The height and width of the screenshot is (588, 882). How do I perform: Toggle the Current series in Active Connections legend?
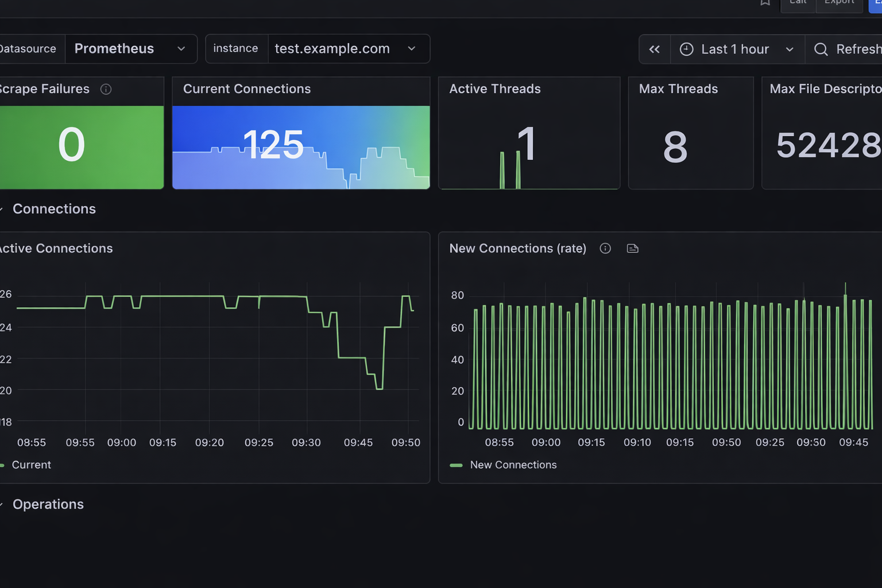31,465
